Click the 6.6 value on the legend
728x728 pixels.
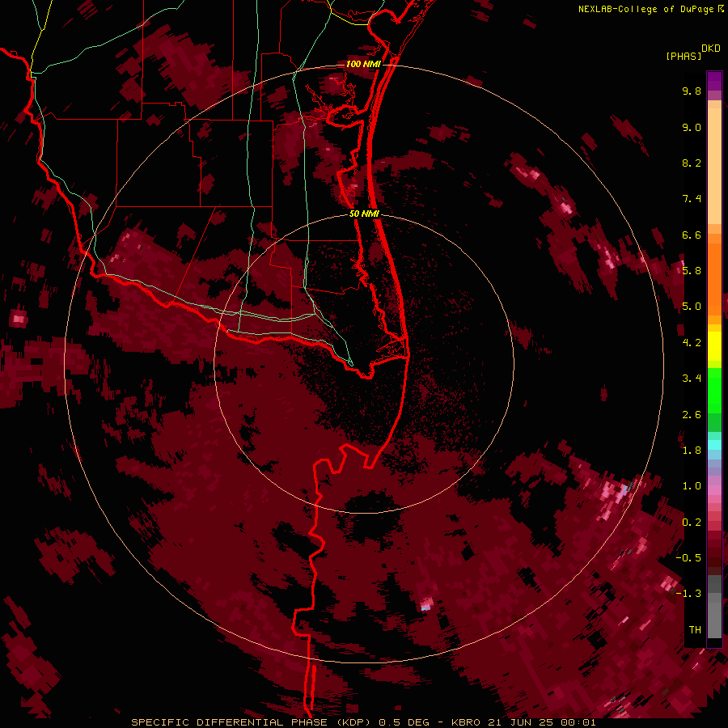692,235
